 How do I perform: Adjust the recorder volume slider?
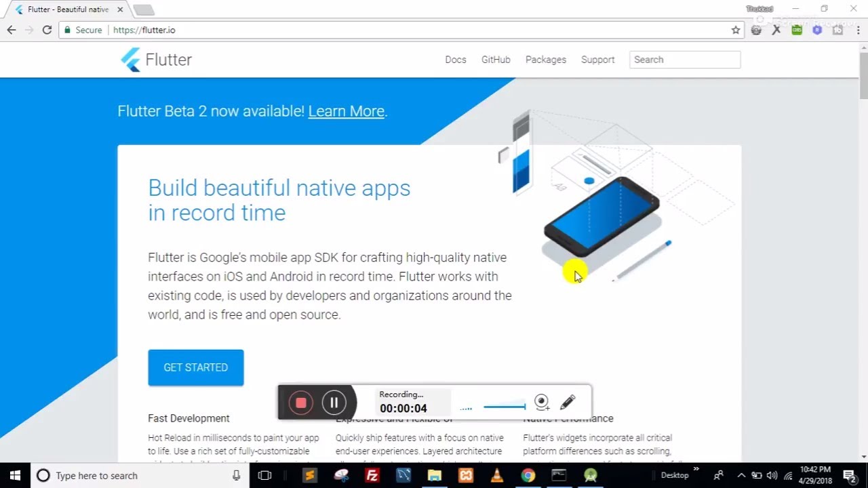click(505, 407)
